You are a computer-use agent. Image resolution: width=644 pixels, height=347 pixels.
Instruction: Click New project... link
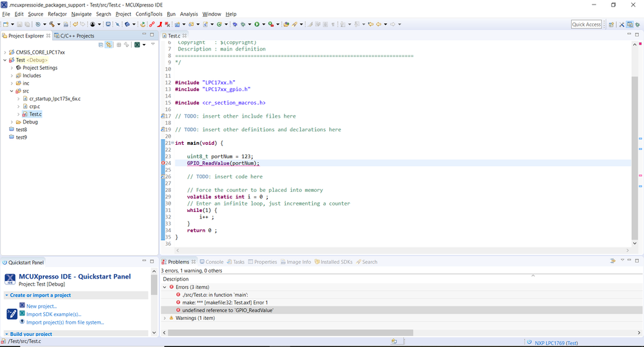pos(41,306)
